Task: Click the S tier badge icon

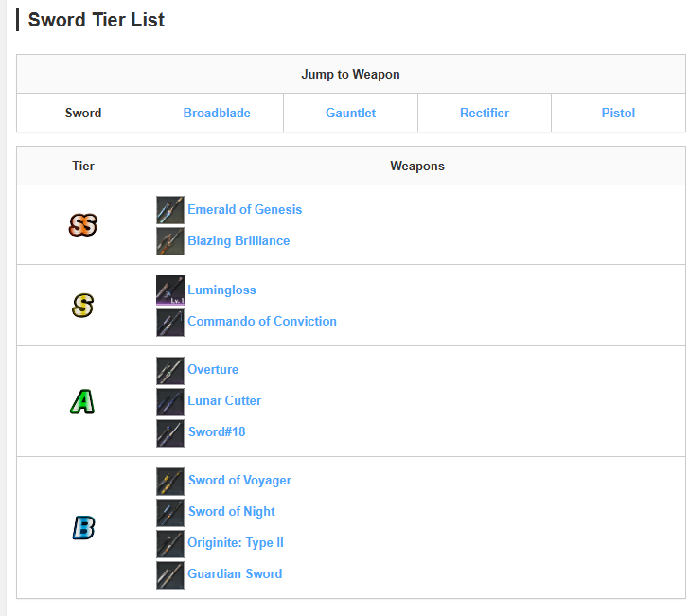Action: click(x=83, y=306)
